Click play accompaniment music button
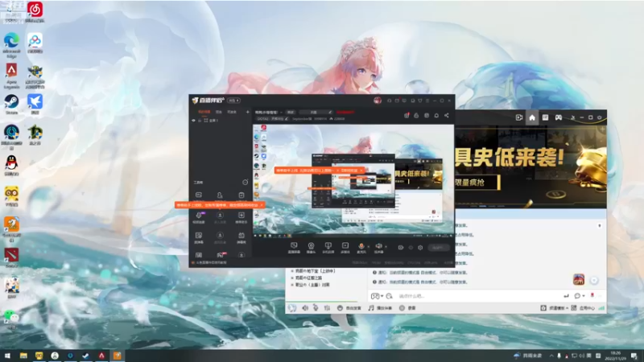 (x=380, y=308)
